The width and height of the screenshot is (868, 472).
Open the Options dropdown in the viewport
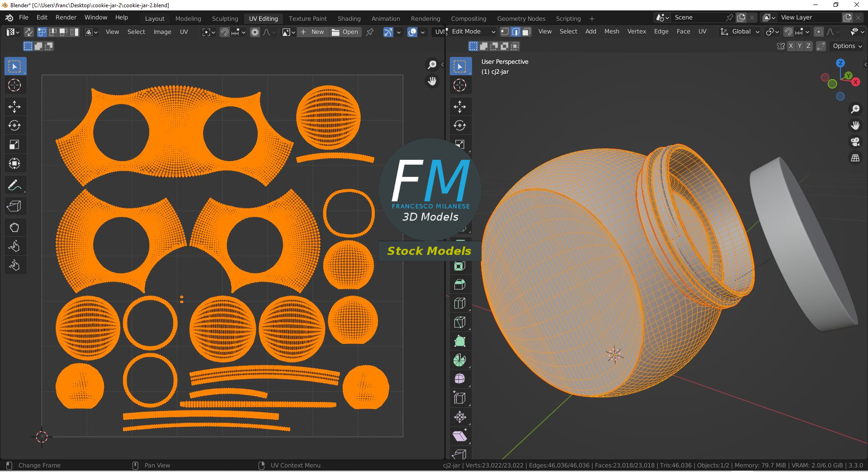coord(847,46)
